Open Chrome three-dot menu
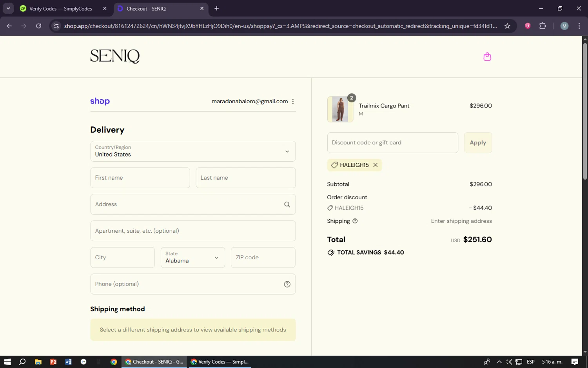Screen dimensions: 588x368 (579, 26)
